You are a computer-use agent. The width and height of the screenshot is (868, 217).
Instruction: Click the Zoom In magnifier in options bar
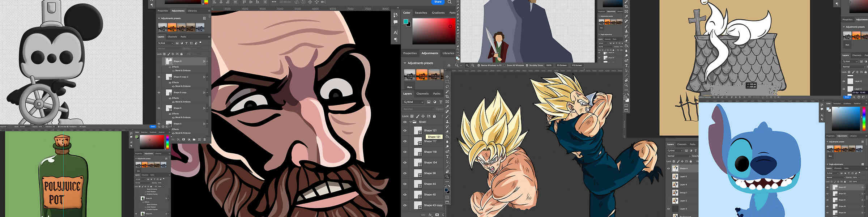pos(467,65)
